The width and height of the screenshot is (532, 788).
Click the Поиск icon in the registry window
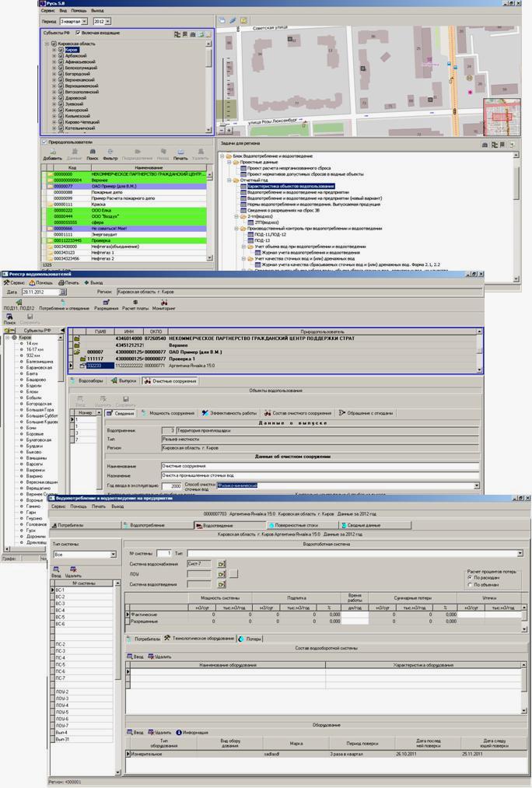tap(10, 318)
